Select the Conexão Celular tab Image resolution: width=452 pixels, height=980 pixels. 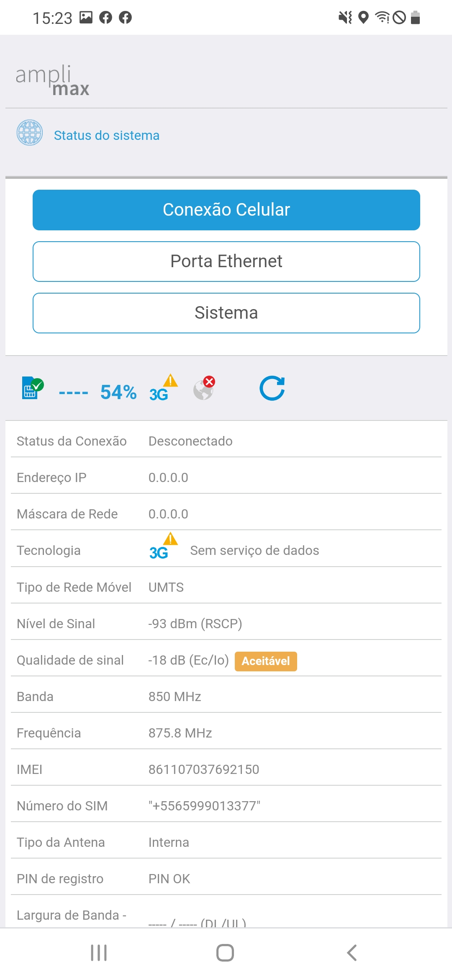click(x=226, y=210)
